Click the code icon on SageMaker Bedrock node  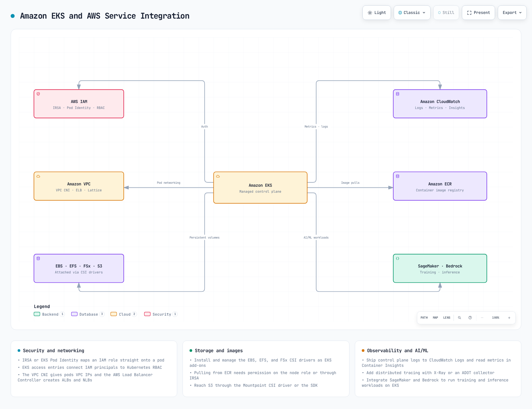pos(397,258)
